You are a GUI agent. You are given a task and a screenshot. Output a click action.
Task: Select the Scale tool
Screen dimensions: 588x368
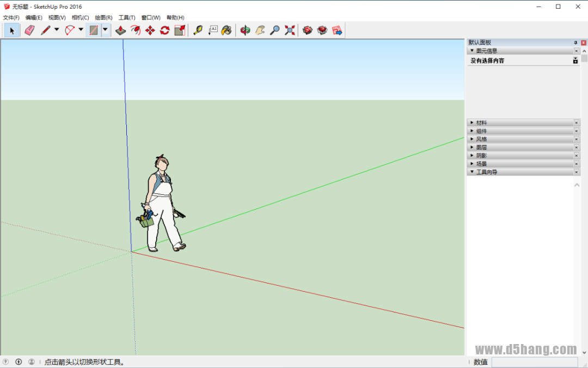[180, 30]
